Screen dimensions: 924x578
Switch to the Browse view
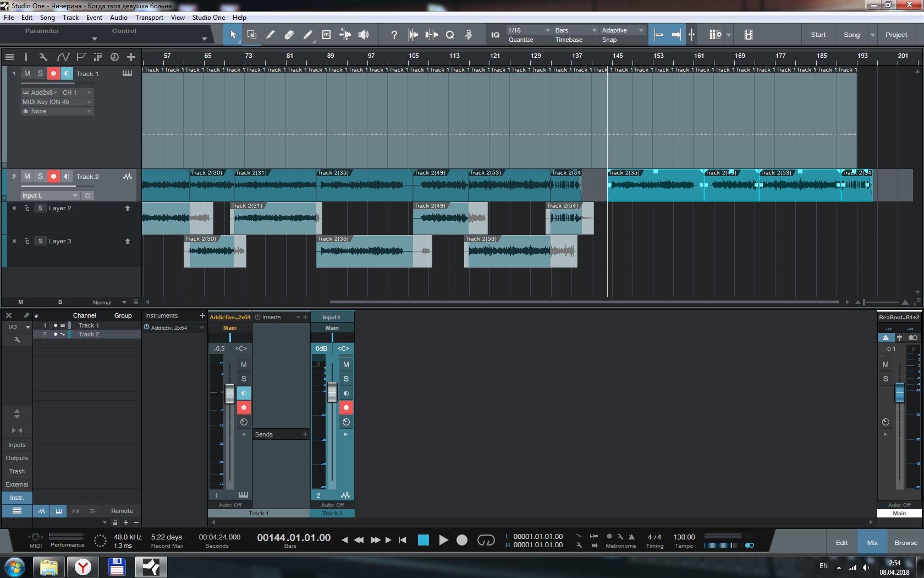(x=905, y=543)
